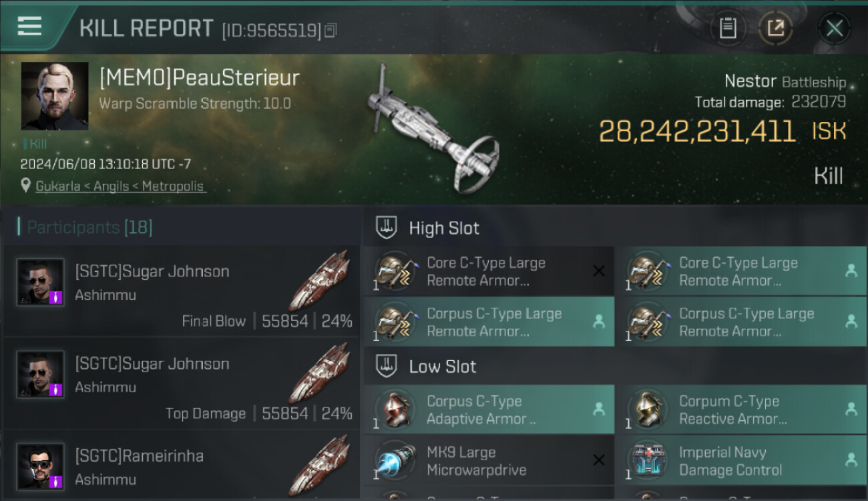Screen dimensions: 868x501
Task: Share the kill report externally
Action: (x=775, y=28)
